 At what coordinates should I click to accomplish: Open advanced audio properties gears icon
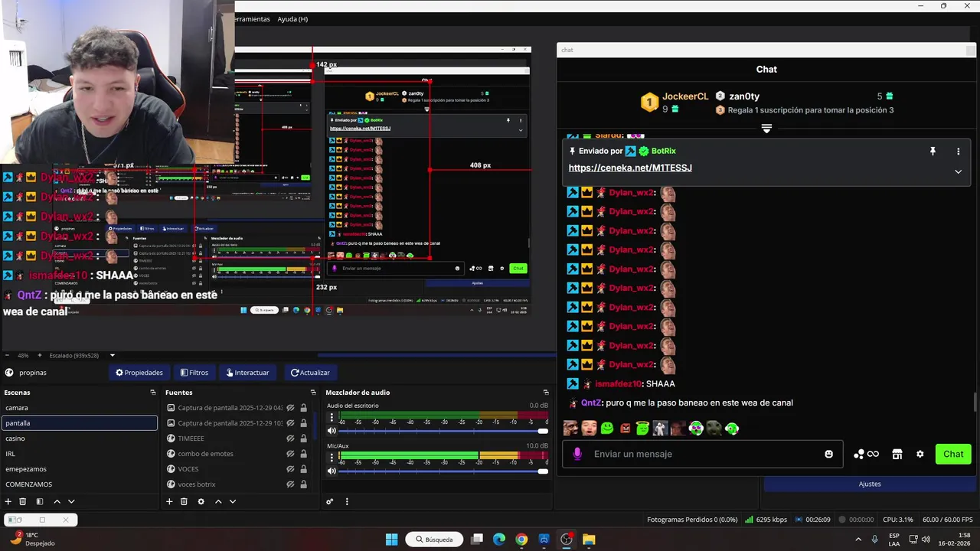pos(330,501)
